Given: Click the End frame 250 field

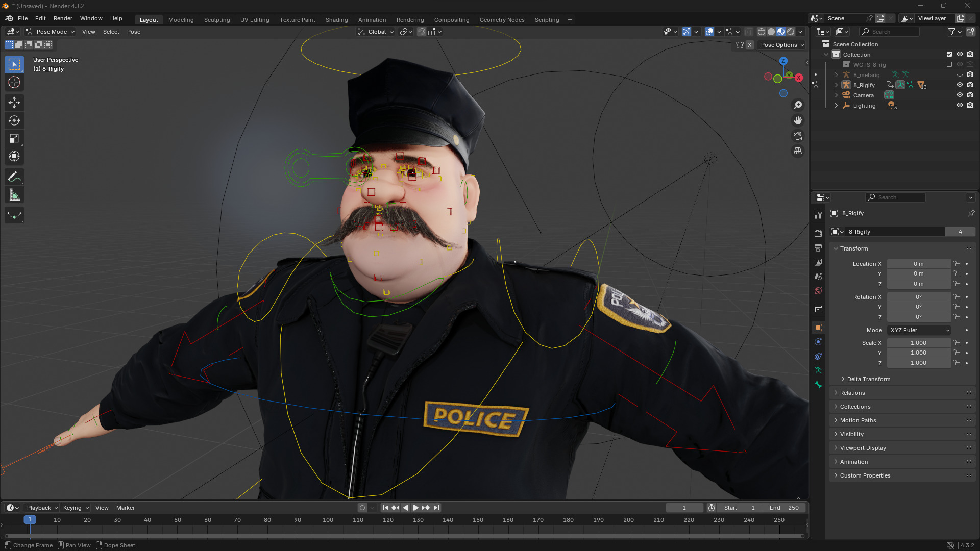Looking at the screenshot, I should (x=785, y=508).
